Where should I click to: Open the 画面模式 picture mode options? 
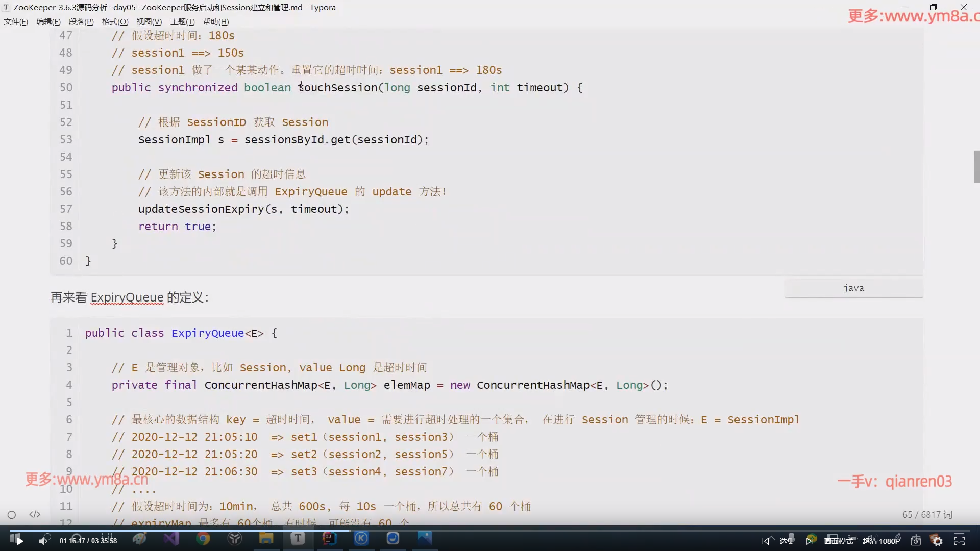coord(838,541)
